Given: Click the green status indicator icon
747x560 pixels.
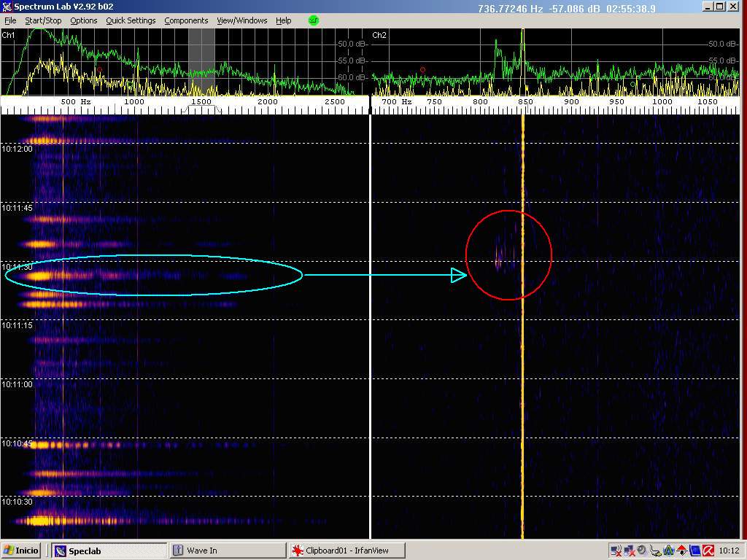Looking at the screenshot, I should 314,20.
